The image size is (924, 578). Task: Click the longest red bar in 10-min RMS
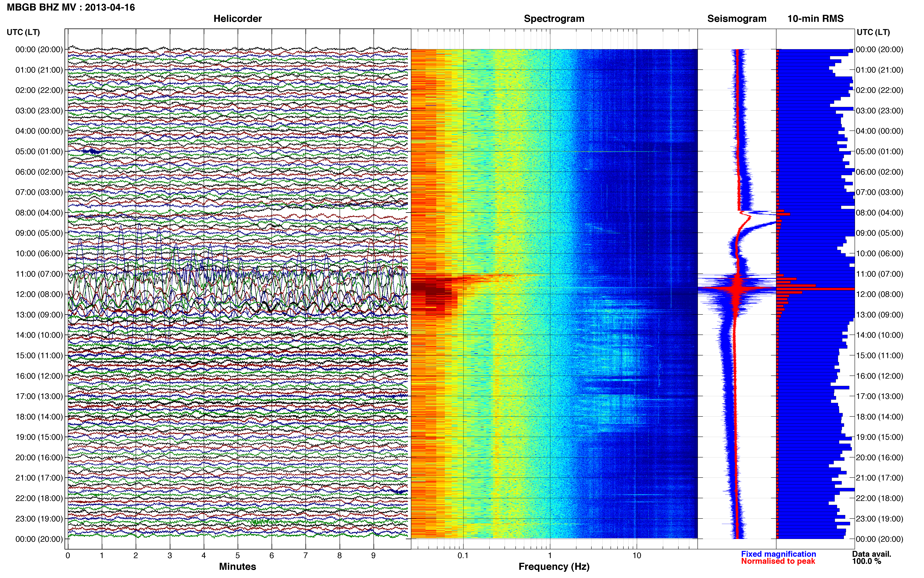[816, 289]
